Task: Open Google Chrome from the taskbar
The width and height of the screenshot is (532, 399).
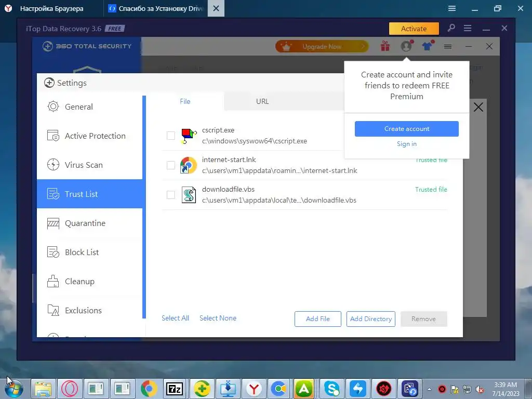Action: coord(149,389)
